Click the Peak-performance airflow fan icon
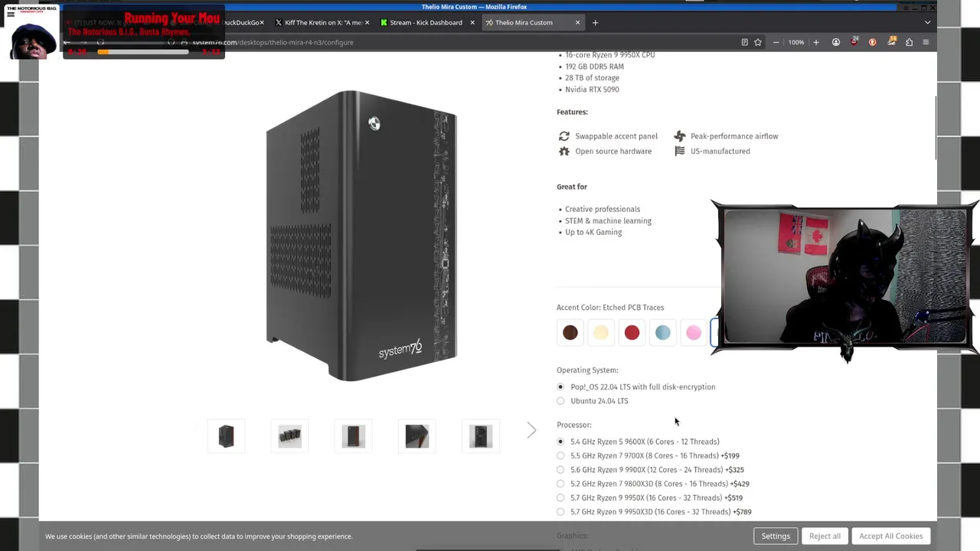The height and width of the screenshot is (551, 980). click(680, 136)
